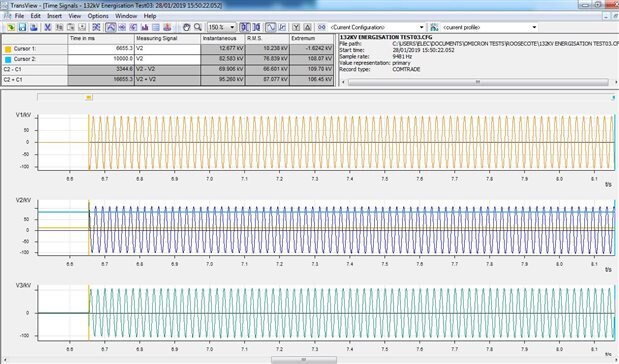This screenshot has width=619, height=364.
Task: Open the File menu
Action: tap(19, 16)
